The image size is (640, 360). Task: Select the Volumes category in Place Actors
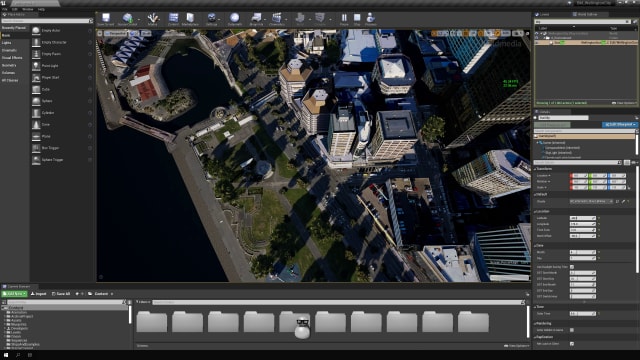point(8,73)
